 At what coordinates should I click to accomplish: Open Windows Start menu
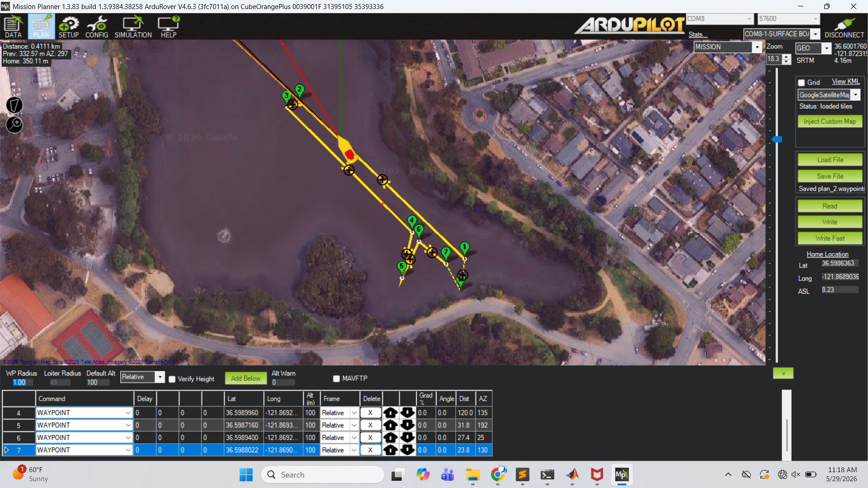(246, 474)
